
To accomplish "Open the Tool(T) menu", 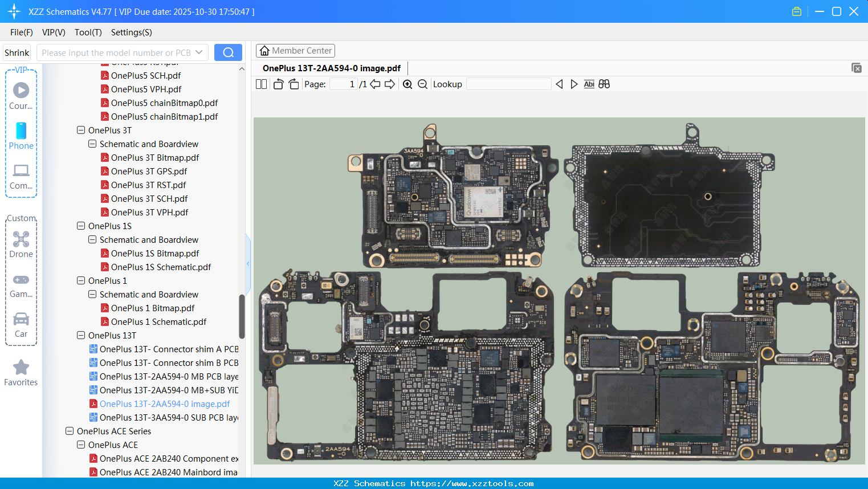I will coord(88,32).
